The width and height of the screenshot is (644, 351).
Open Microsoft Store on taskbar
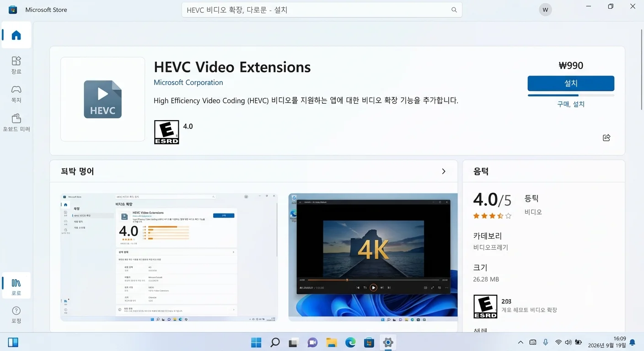tap(369, 342)
